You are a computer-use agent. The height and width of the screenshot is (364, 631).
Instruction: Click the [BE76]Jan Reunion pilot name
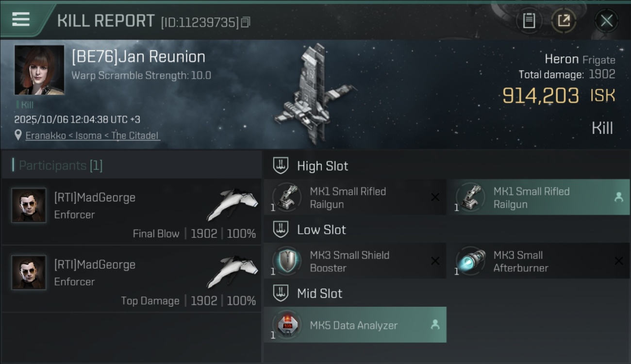coord(138,57)
